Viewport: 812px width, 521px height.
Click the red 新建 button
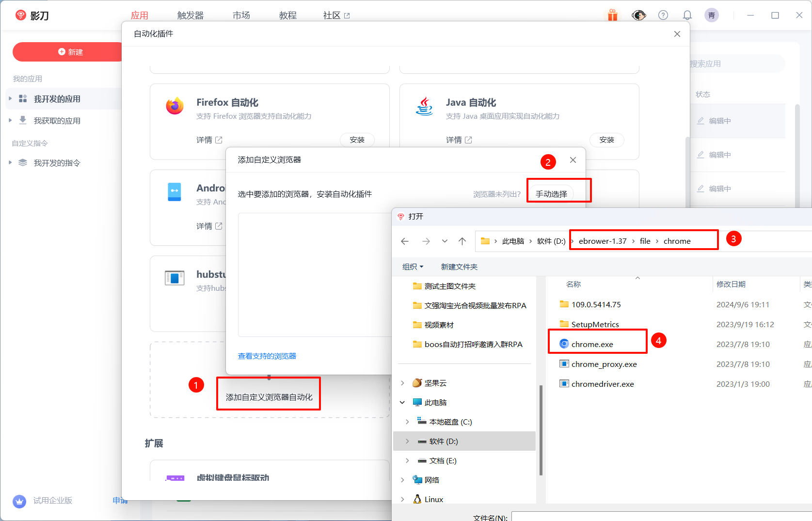click(x=70, y=52)
